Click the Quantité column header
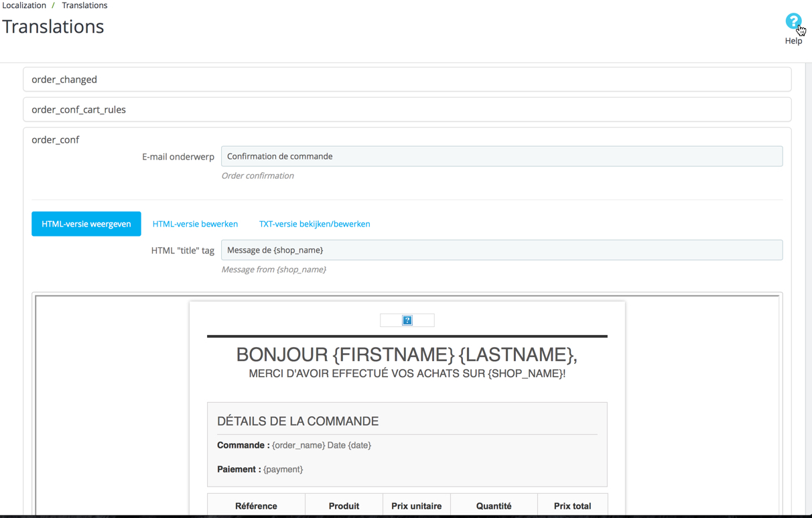Screen dimensions: 812x518 click(494, 506)
